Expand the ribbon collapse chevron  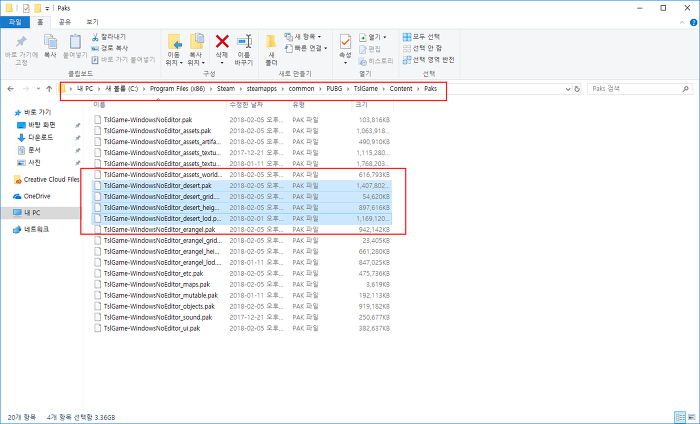tap(682, 22)
